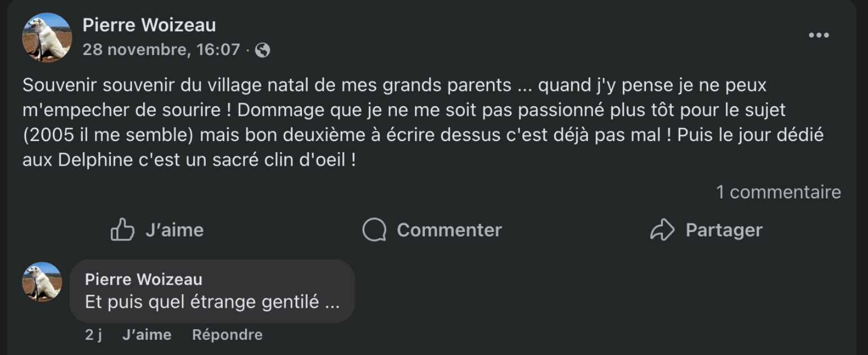Open the commenter's dog avatar picture

click(x=42, y=281)
